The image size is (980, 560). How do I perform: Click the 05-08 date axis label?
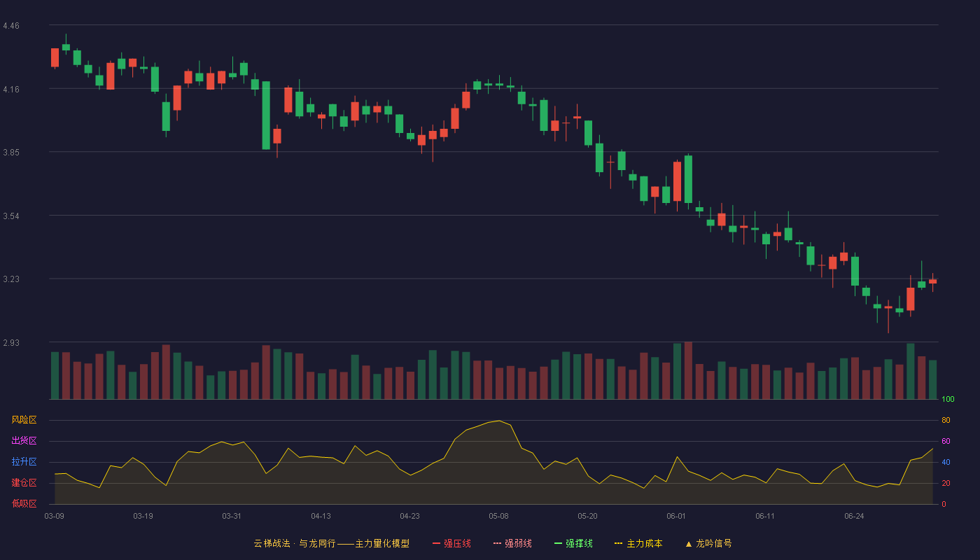click(x=498, y=516)
